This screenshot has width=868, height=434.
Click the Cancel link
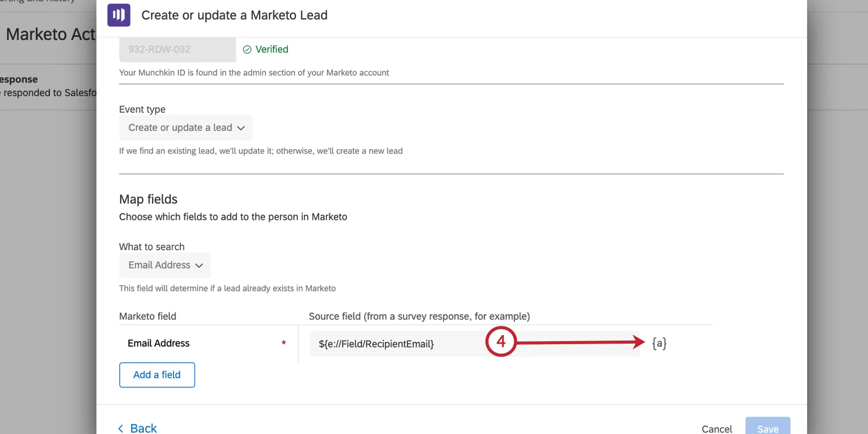pos(716,429)
